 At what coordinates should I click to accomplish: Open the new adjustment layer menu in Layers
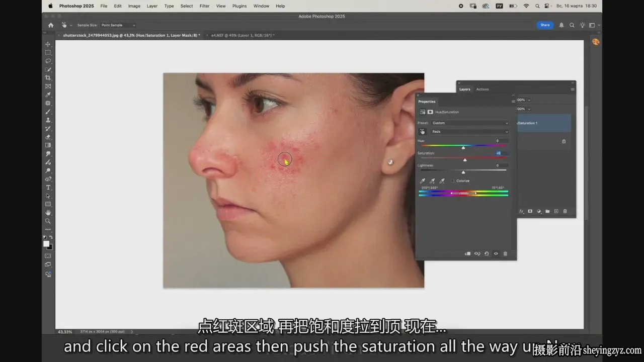click(539, 211)
